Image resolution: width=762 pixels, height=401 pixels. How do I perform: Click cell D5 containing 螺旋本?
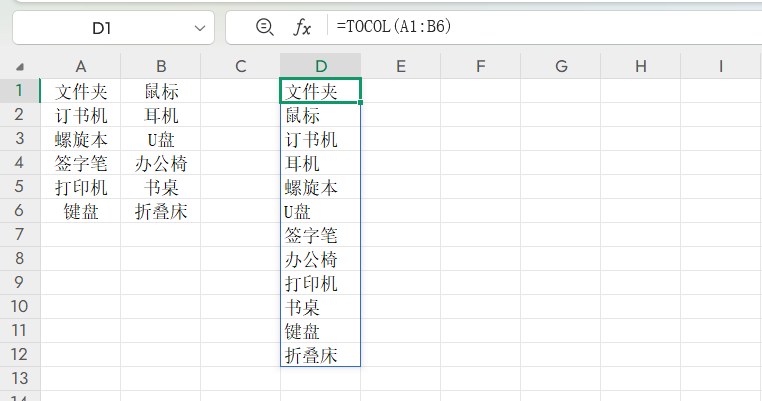click(x=321, y=187)
